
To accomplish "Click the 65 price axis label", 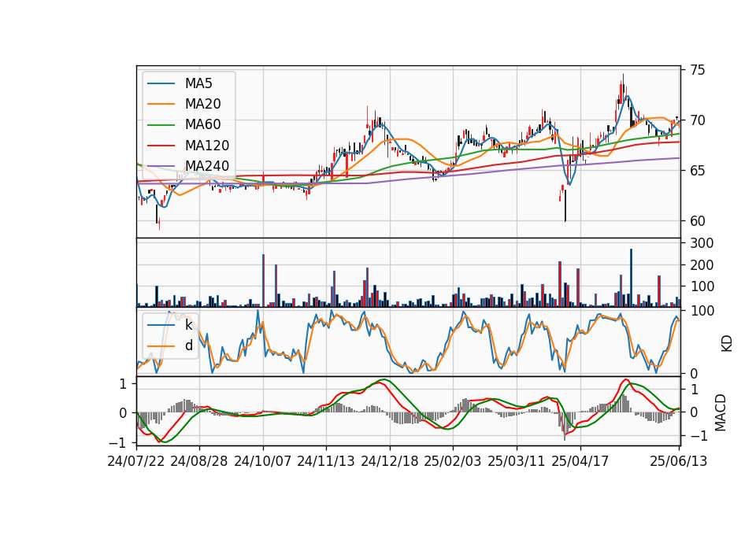I will [697, 171].
